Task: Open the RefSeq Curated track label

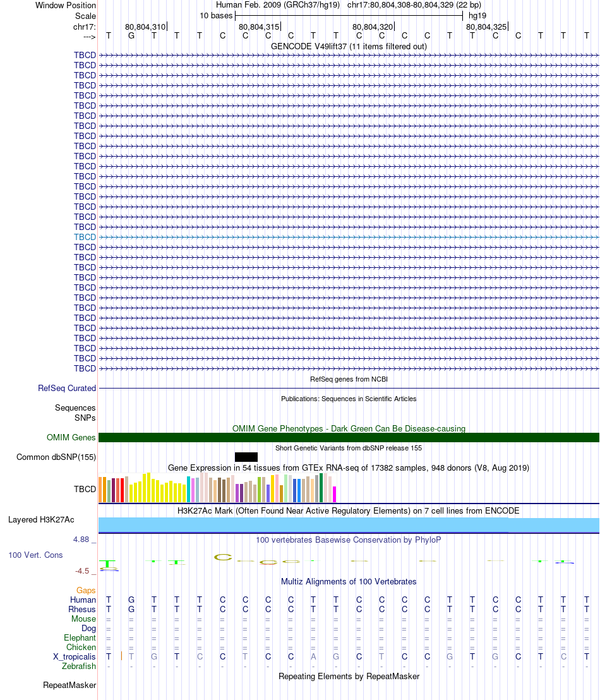Action: click(67, 389)
